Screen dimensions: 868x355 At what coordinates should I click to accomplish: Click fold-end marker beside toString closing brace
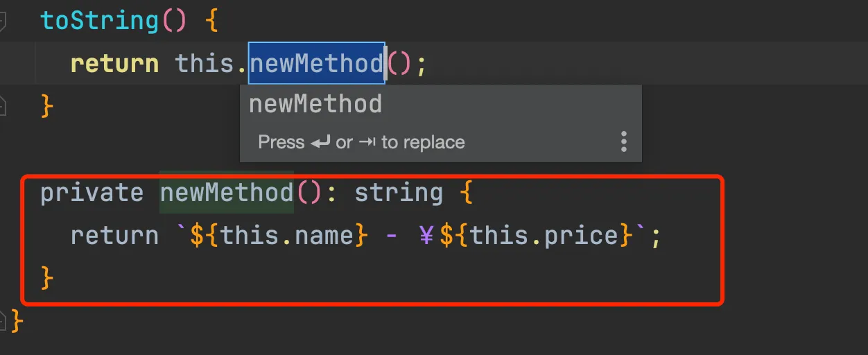pyautogui.click(x=2, y=106)
